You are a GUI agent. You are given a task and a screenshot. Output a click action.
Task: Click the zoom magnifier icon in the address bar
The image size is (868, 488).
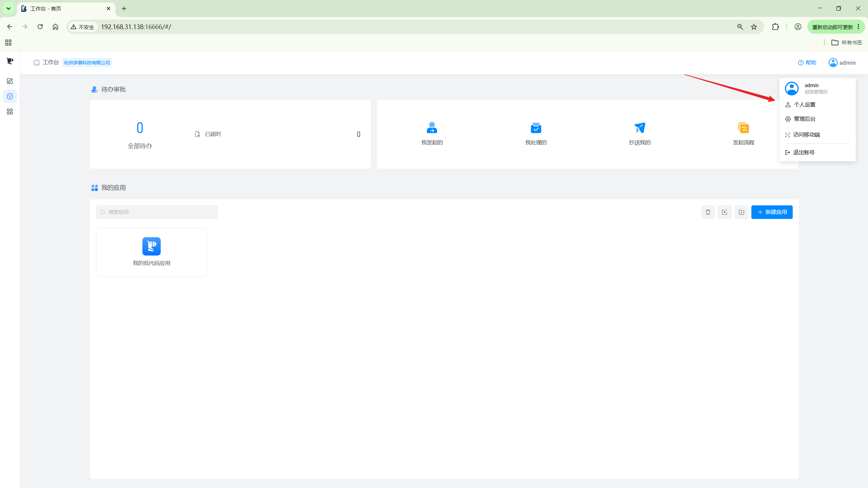(740, 27)
